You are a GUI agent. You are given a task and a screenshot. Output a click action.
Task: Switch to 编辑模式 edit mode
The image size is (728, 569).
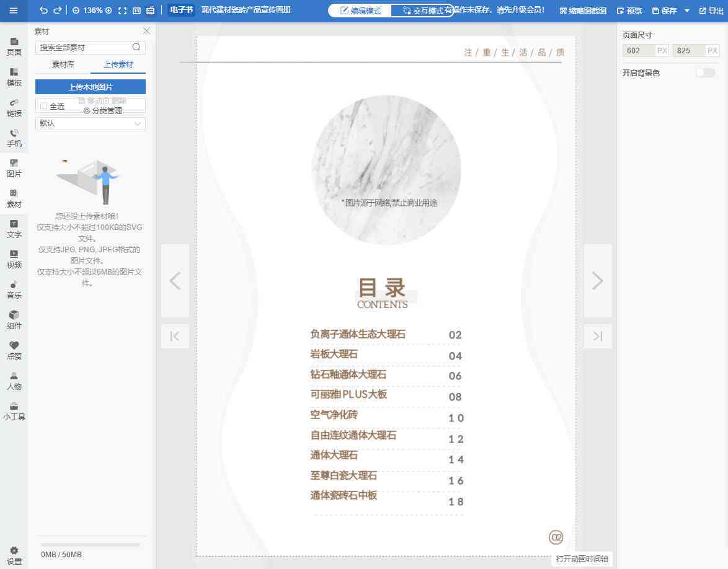tap(360, 11)
